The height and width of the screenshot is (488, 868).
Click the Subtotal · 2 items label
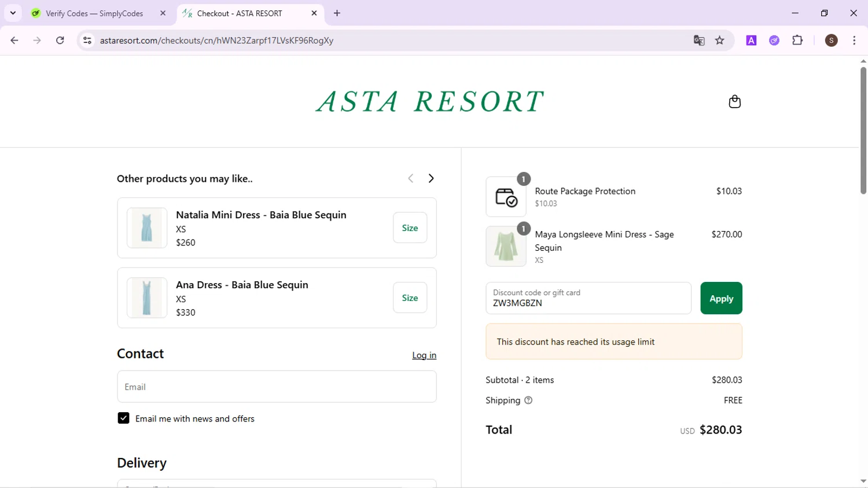pos(520,380)
